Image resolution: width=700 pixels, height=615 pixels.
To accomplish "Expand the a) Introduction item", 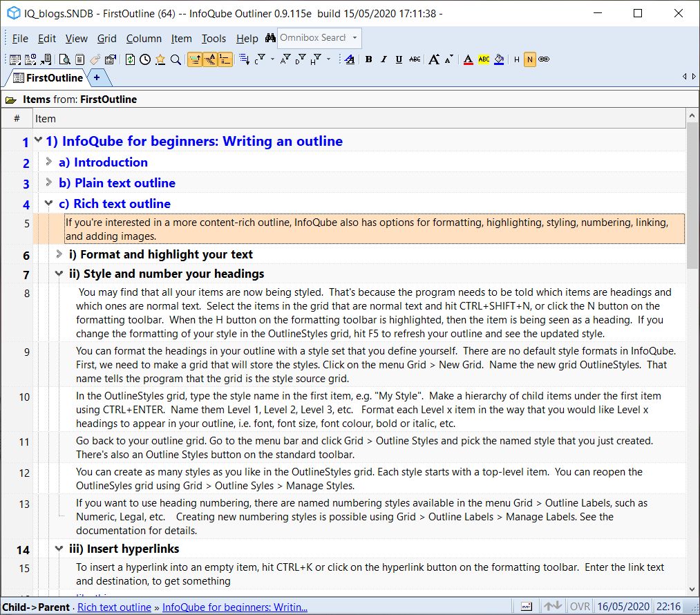I will pos(48,161).
